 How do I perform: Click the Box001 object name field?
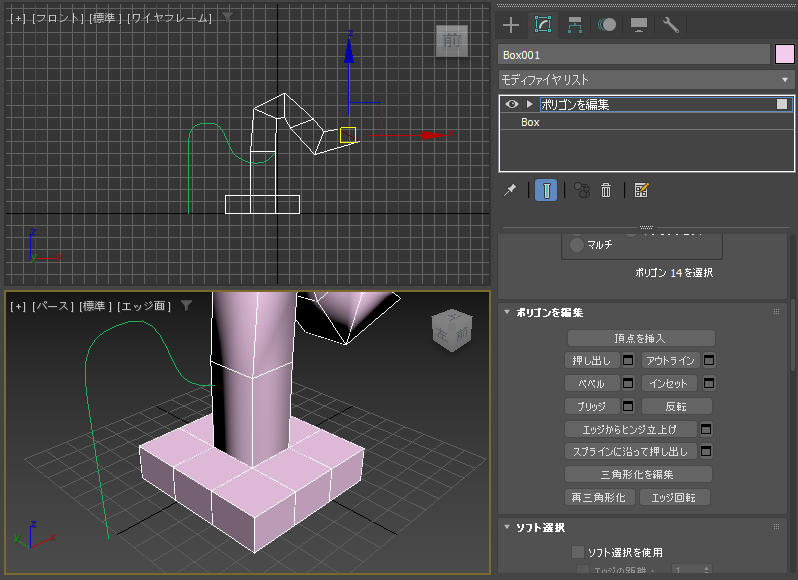pyautogui.click(x=634, y=55)
